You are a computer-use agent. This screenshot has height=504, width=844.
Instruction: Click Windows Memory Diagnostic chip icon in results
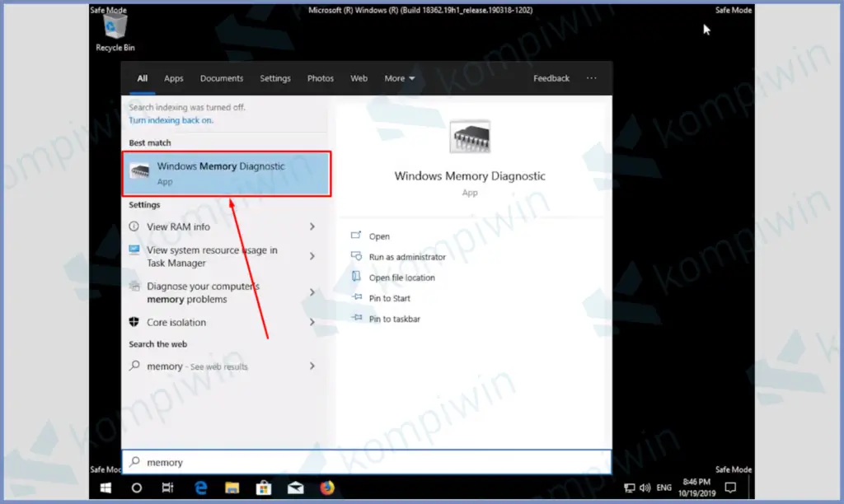(140, 171)
